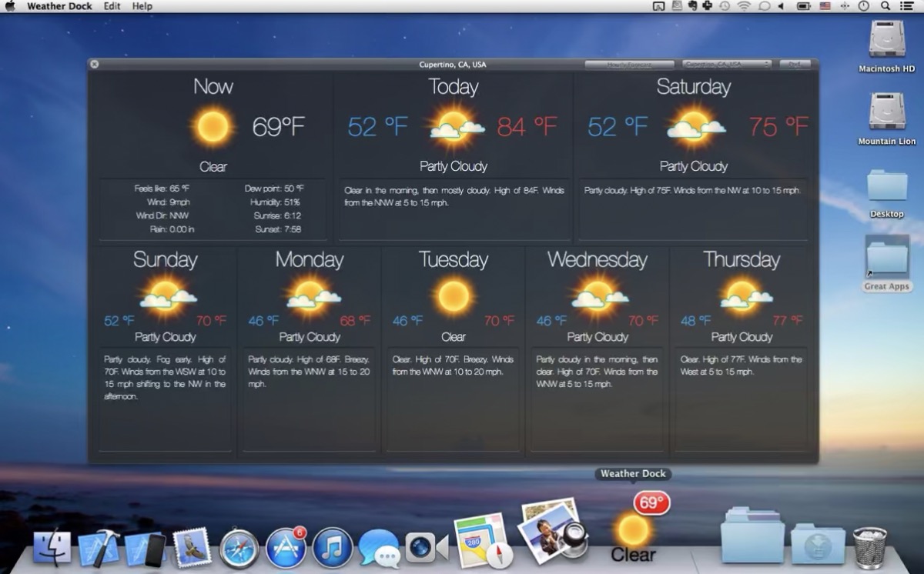Click the Wednesday heading
Viewport: 924px width, 574px height.
coord(598,260)
